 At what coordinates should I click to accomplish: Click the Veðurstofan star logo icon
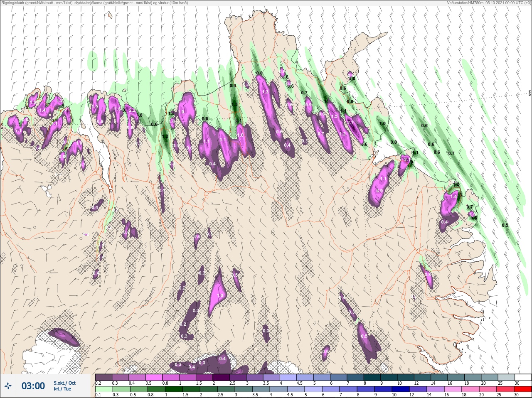[x=8, y=386]
